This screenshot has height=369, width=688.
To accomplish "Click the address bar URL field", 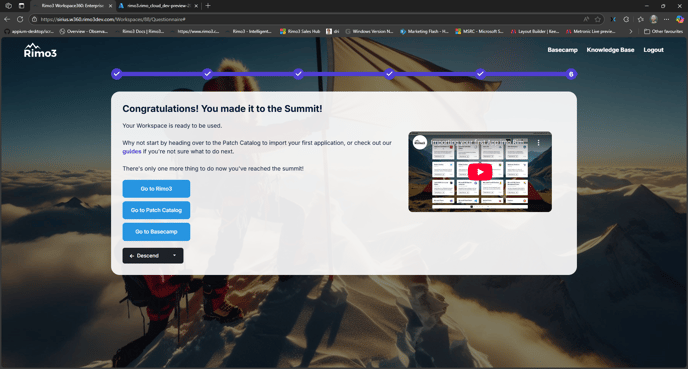I will [307, 19].
